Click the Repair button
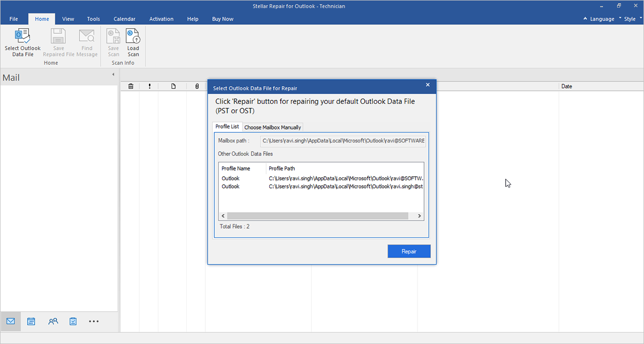The width and height of the screenshot is (644, 344). coord(409,251)
